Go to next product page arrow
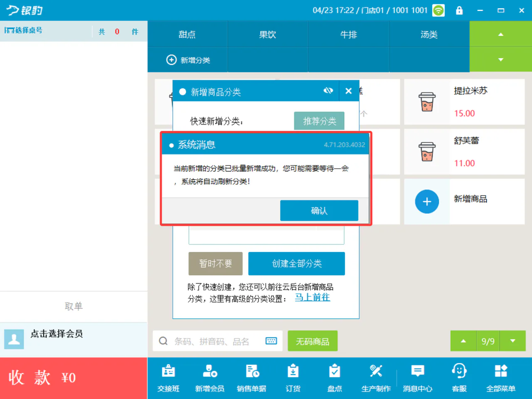 pyautogui.click(x=513, y=341)
